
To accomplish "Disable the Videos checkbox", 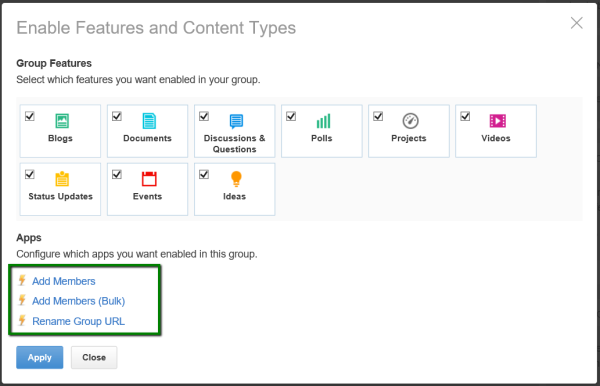I will [x=465, y=116].
